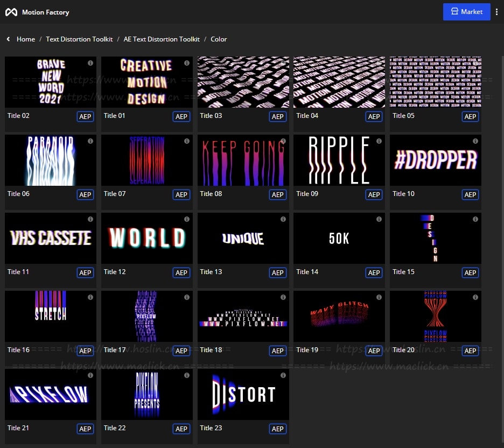Screen dimensions: 504x448
Task: Click AEP button for Title 23
Action: (x=278, y=429)
